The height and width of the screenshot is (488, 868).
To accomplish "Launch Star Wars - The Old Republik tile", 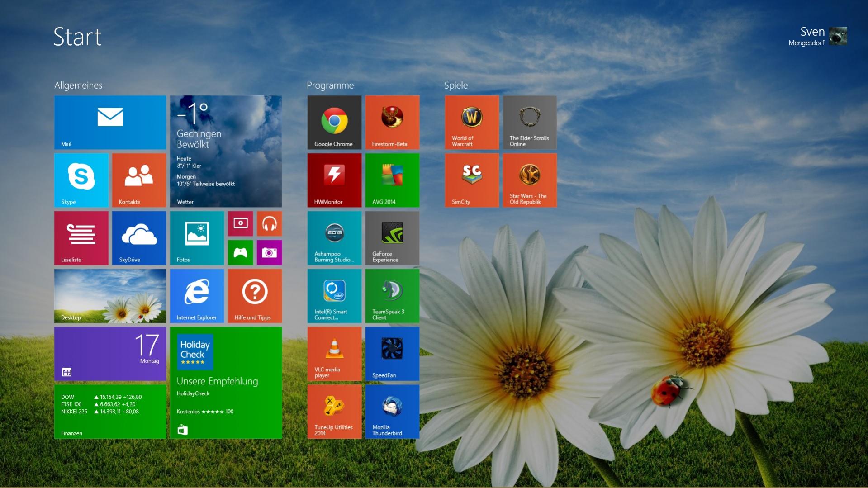I will 530,180.
